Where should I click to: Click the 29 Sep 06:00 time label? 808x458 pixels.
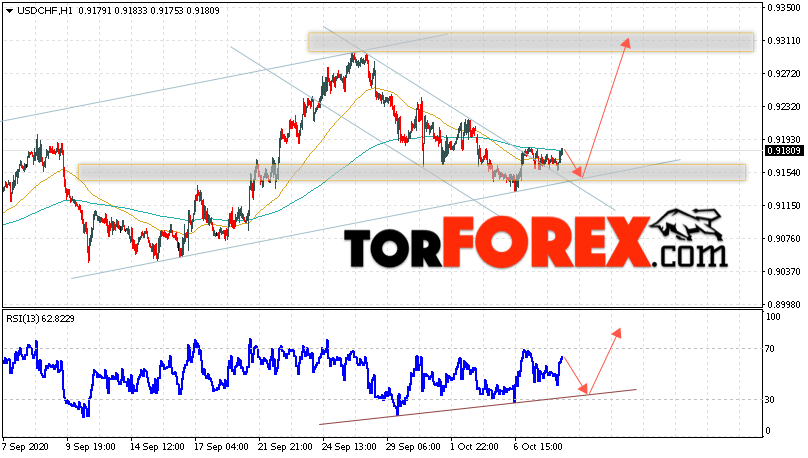[413, 447]
